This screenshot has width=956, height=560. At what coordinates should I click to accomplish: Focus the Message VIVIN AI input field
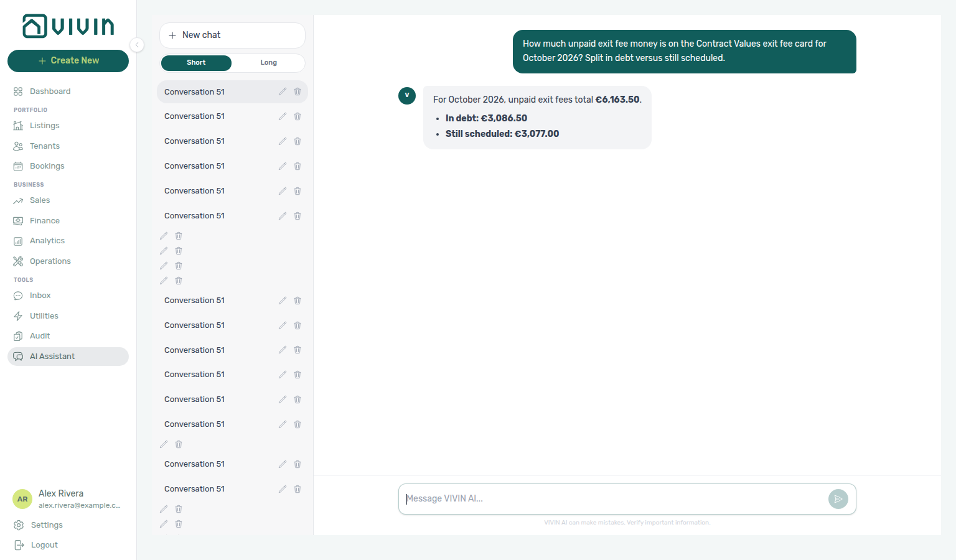click(x=613, y=499)
